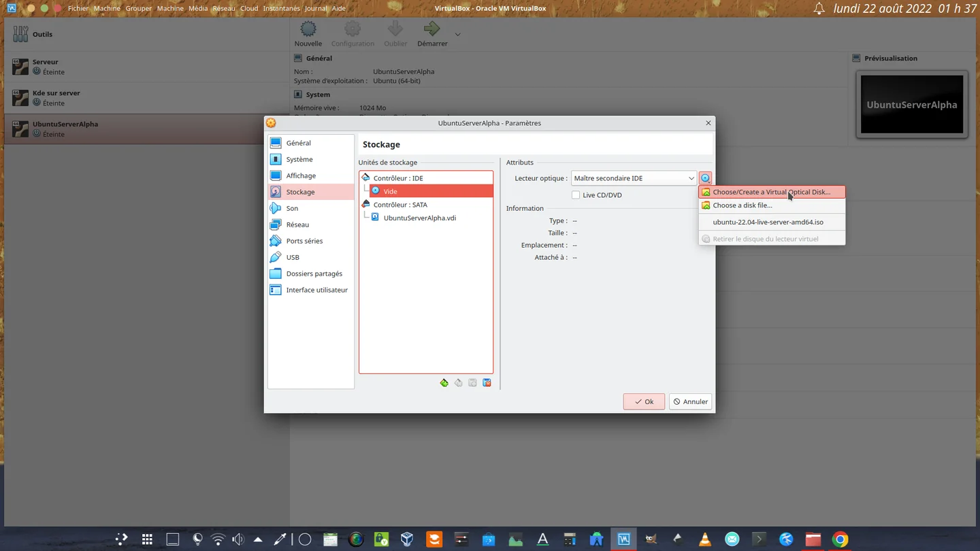Open the Grouper menu
The image size is (980, 551).
pos(139,8)
